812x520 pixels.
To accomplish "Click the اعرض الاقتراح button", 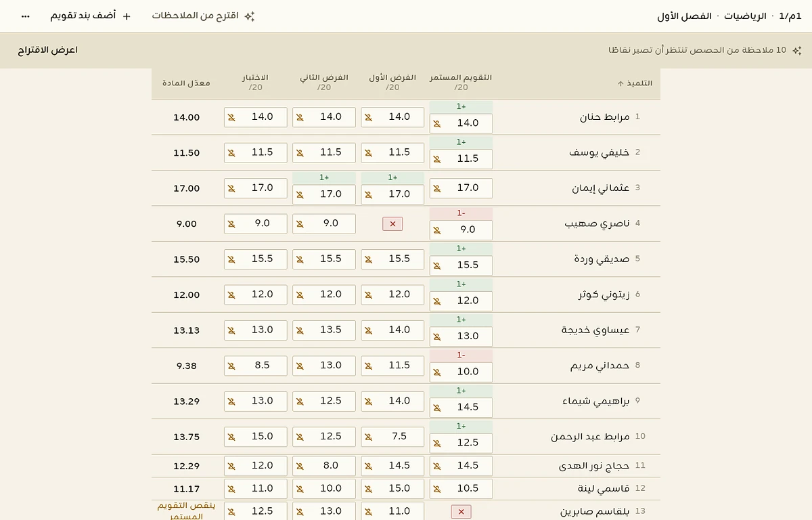I will click(x=48, y=50).
